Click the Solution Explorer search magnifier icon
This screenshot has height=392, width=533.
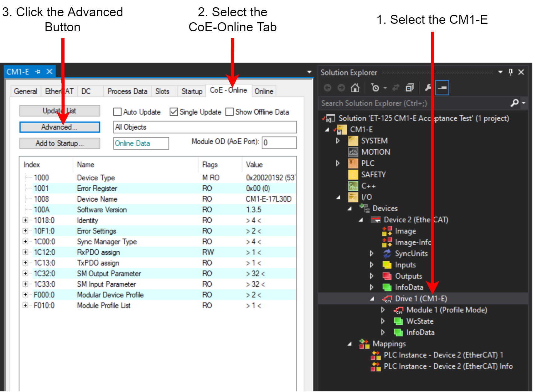514,103
